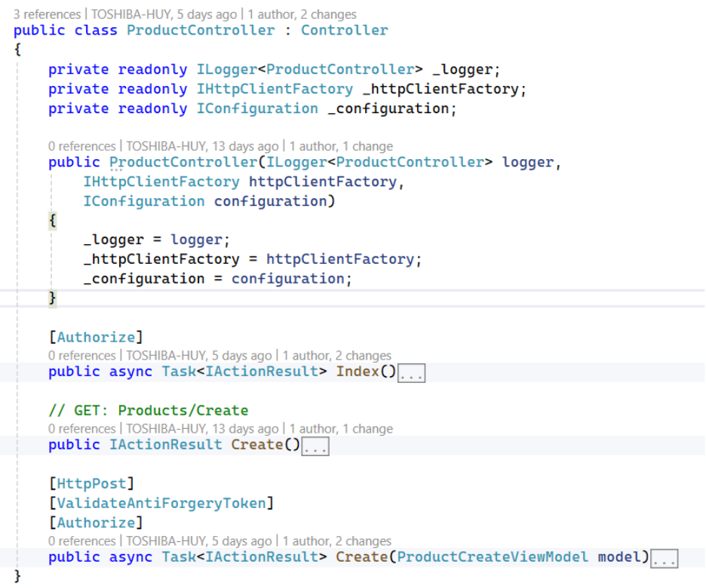Open the '3 references' CodeLens above the class

[x=48, y=14]
